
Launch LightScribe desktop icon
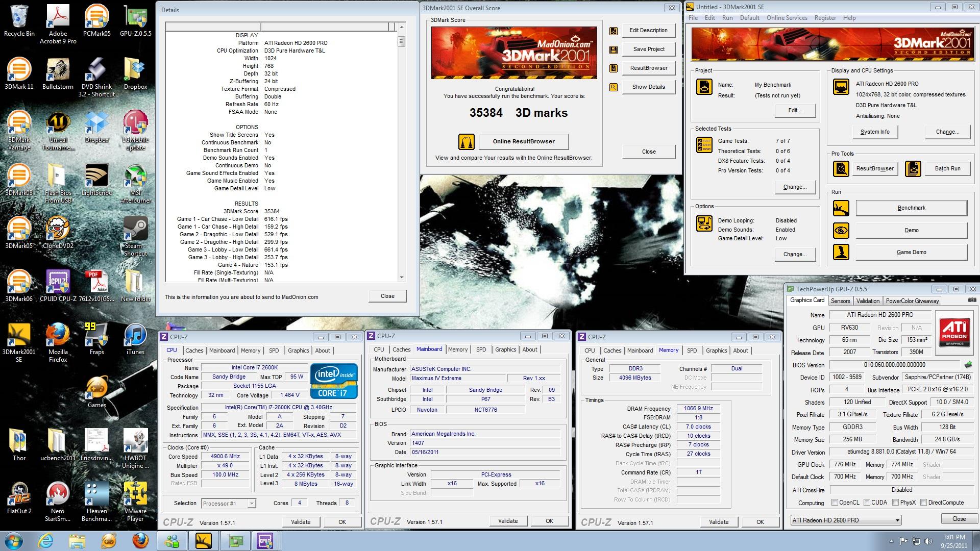click(x=96, y=180)
